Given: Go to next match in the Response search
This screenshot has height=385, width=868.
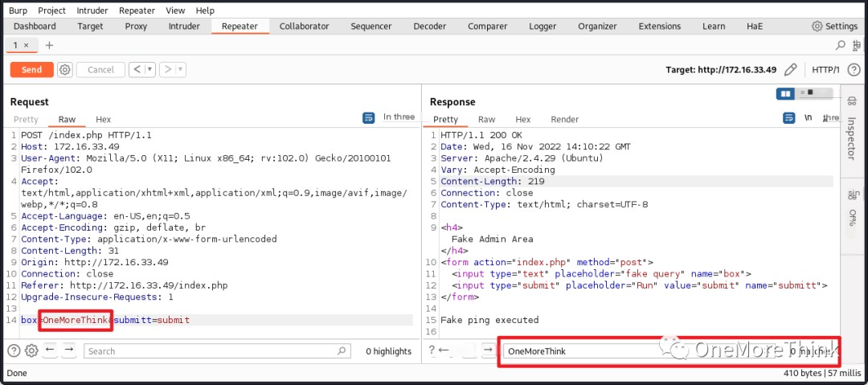Looking at the screenshot, I should coord(488,350).
